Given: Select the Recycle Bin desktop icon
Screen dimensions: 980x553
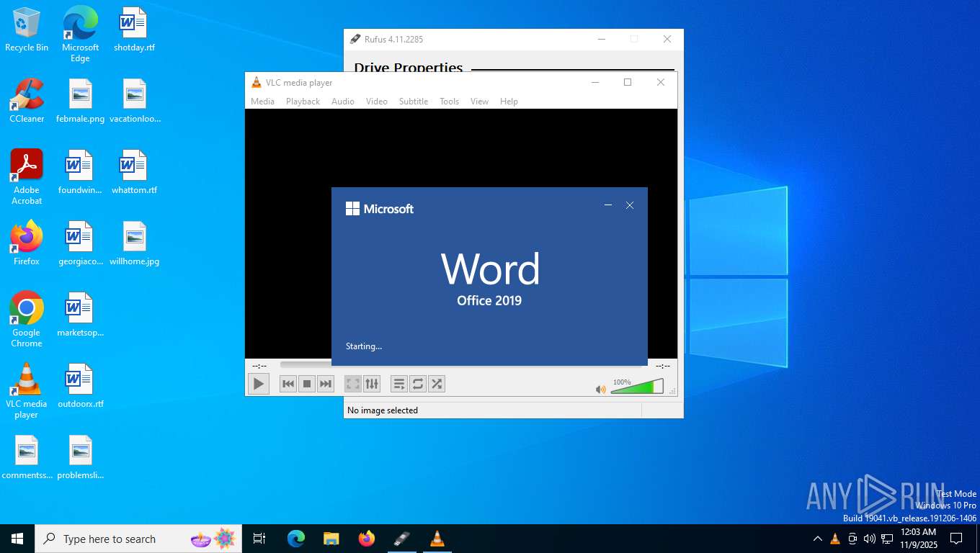Looking at the screenshot, I should pos(27,30).
